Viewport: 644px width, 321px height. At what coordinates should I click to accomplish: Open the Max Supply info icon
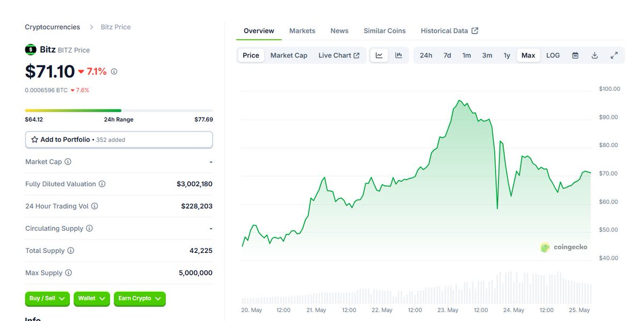pyautogui.click(x=68, y=273)
